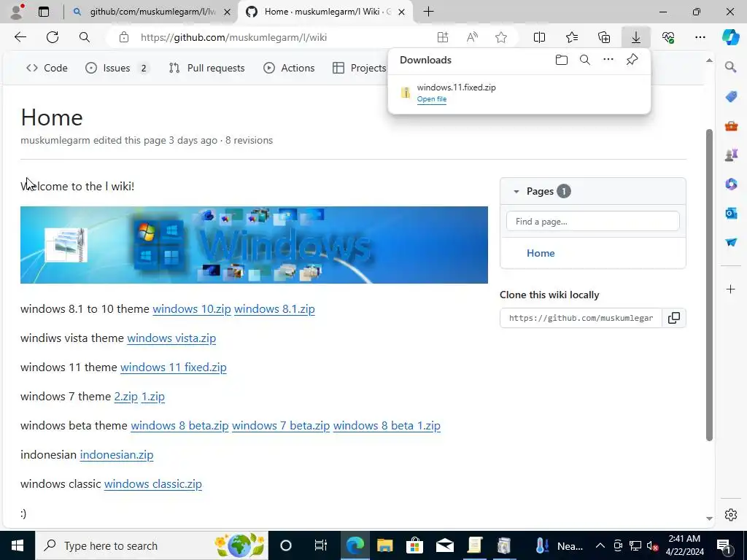
Task: Download indonesian.zip link
Action: [x=117, y=455]
